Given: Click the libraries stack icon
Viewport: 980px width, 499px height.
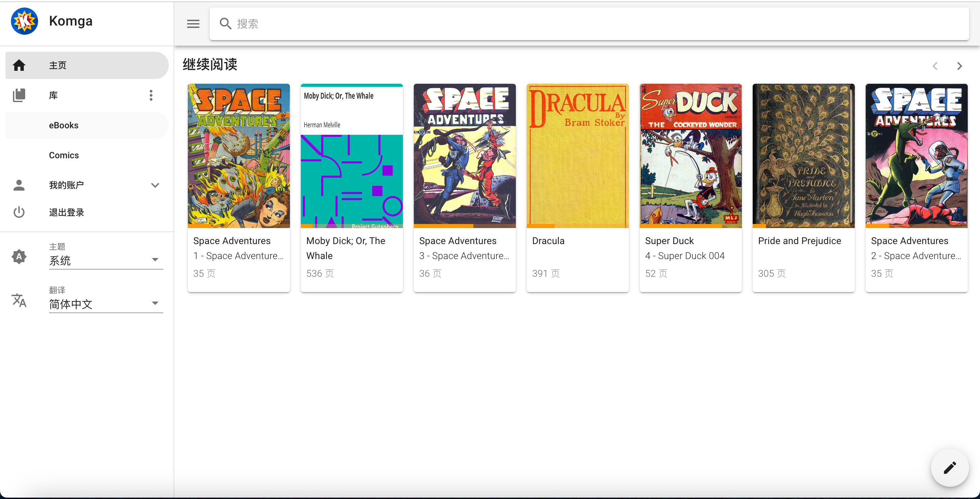Looking at the screenshot, I should pos(19,95).
